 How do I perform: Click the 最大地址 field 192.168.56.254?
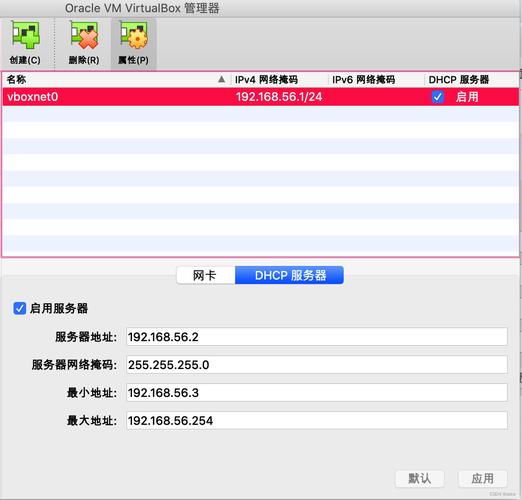317,421
